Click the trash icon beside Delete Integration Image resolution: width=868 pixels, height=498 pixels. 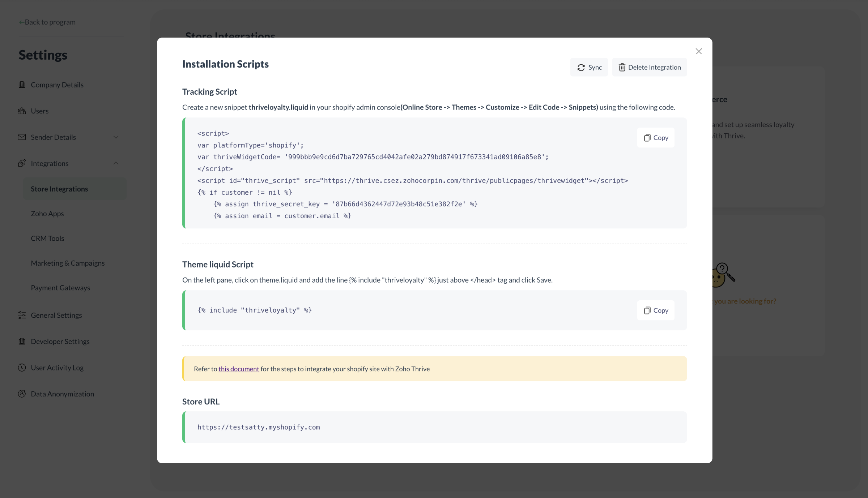coord(622,67)
